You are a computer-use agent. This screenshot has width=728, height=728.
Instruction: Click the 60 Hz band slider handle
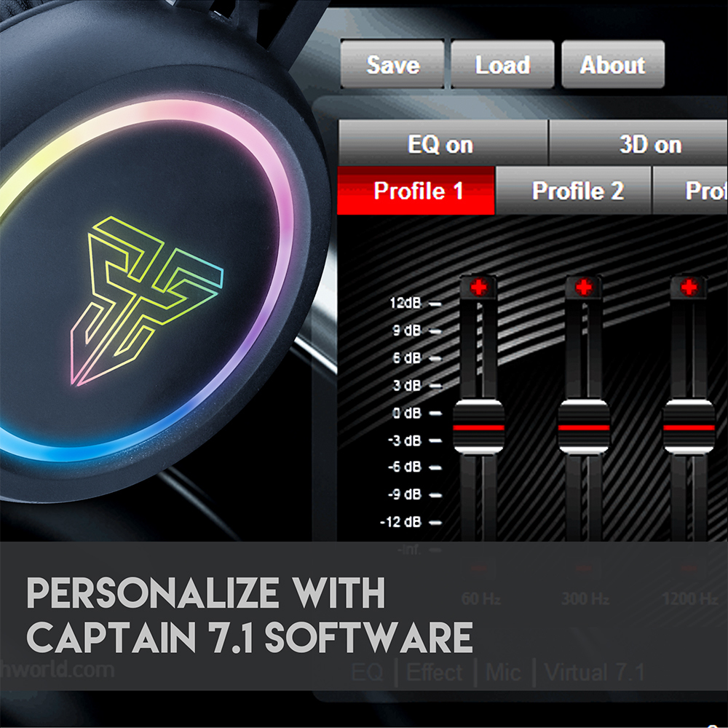click(478, 427)
